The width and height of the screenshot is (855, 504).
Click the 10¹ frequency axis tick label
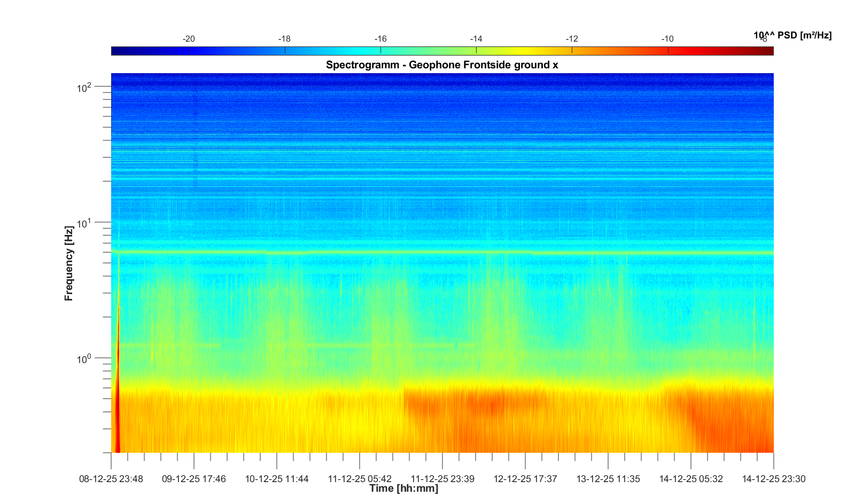tap(84, 223)
